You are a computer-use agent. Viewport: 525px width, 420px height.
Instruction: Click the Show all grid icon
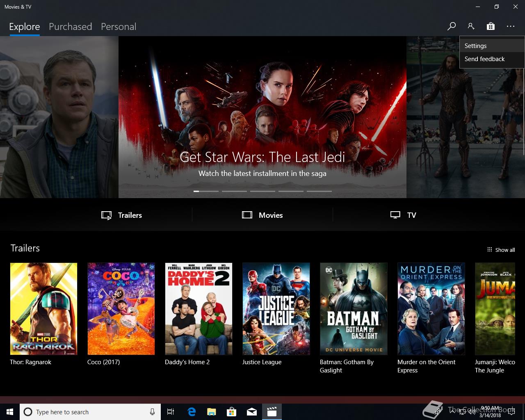(489, 250)
